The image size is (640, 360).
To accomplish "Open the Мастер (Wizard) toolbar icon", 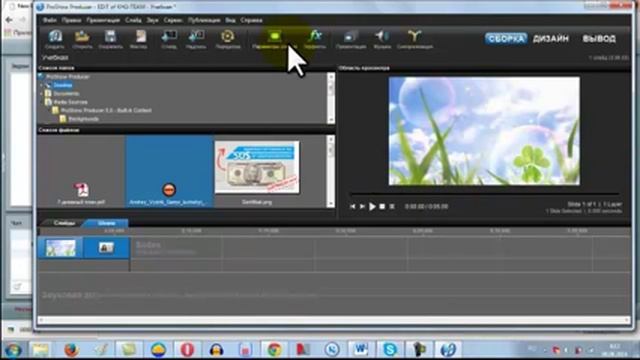I will pos(139,39).
